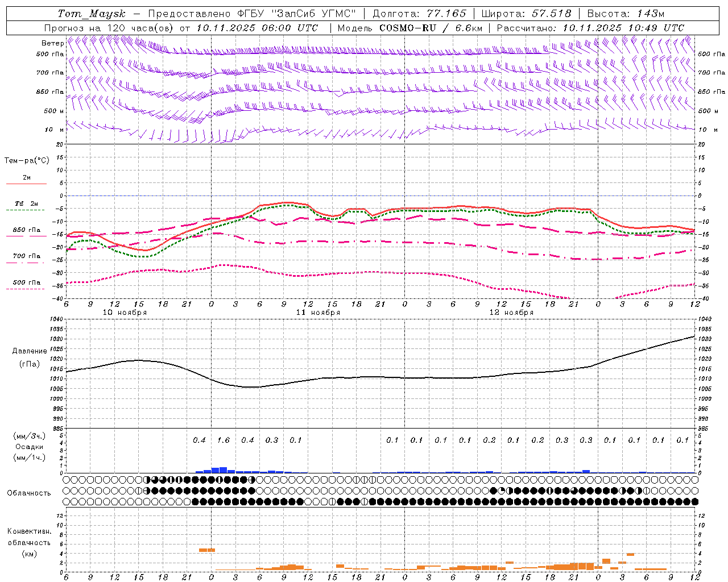Click the '(км)' unit label of convective panel
Image resolution: width=728 pixels, height=582 pixels.
(29, 554)
